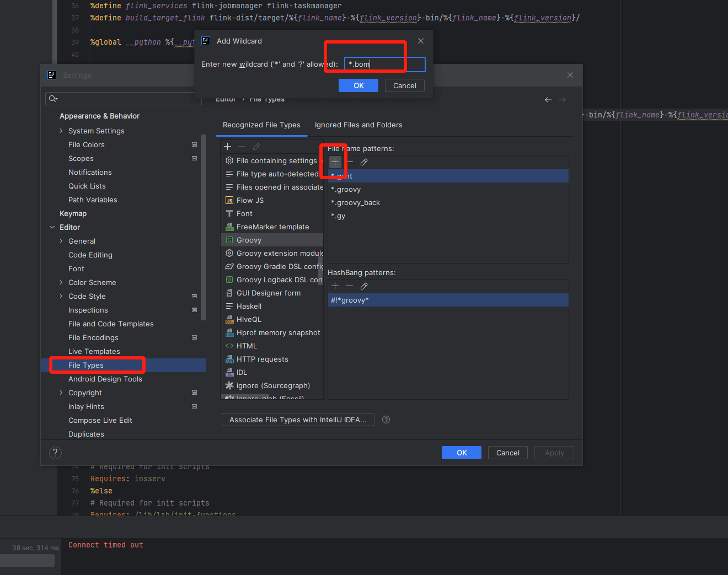This screenshot has height=575, width=728.
Task: Click Associate File Types with IntelliJ IDEA button
Action: click(x=298, y=420)
